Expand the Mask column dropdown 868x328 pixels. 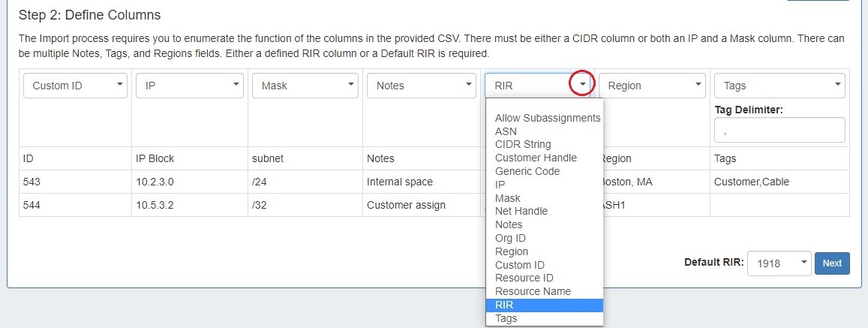click(305, 86)
